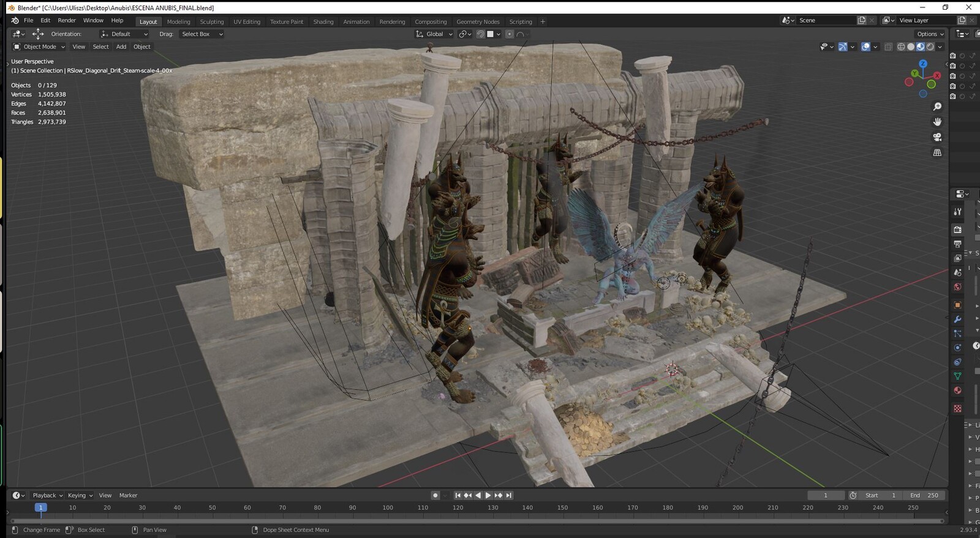Switch to the Sculpting workspace tab
This screenshot has height=538, width=980.
point(212,21)
